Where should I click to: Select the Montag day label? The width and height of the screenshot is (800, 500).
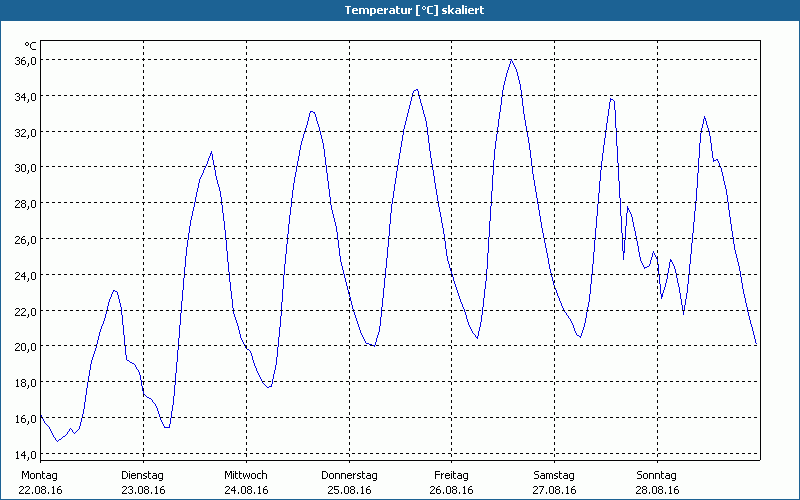tap(40, 475)
